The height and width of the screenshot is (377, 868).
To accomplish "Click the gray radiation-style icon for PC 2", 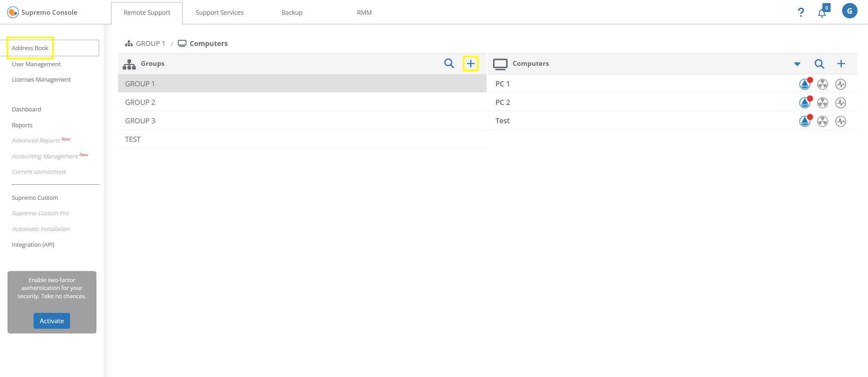I will click(823, 102).
